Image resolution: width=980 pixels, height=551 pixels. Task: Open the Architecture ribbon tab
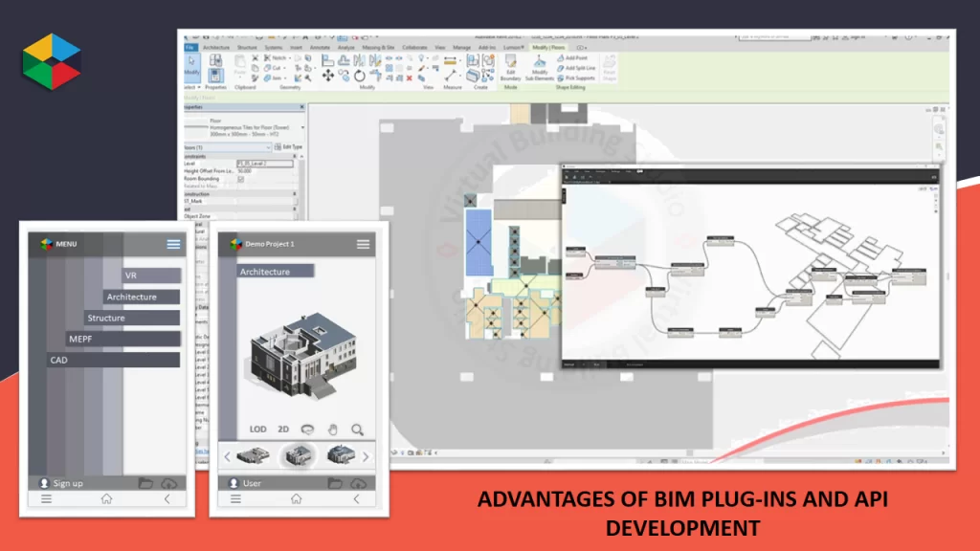tap(216, 47)
